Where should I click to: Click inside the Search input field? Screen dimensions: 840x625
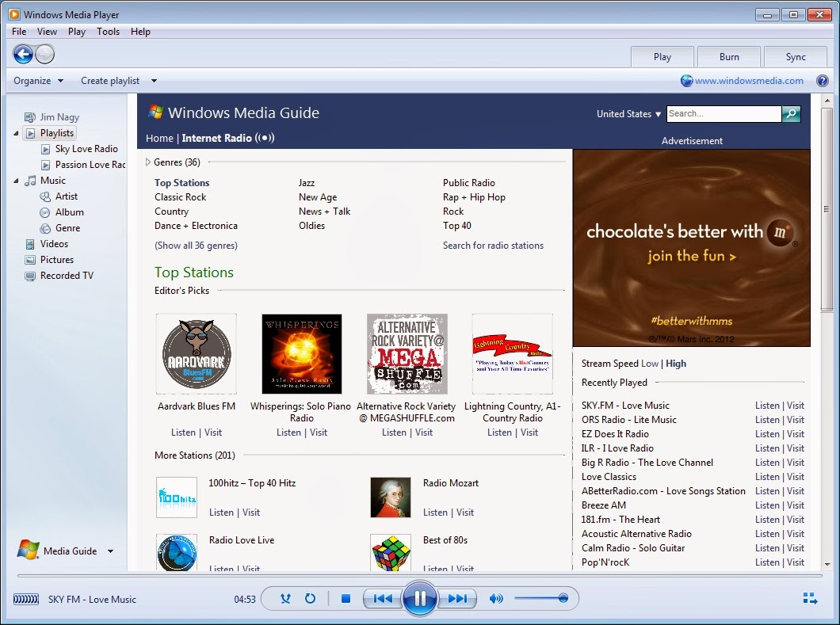point(721,114)
